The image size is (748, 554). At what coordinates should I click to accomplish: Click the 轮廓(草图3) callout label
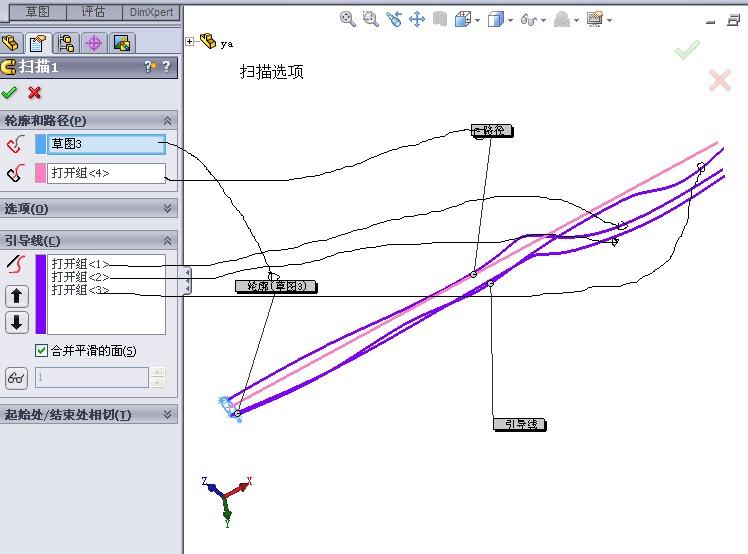click(x=276, y=286)
